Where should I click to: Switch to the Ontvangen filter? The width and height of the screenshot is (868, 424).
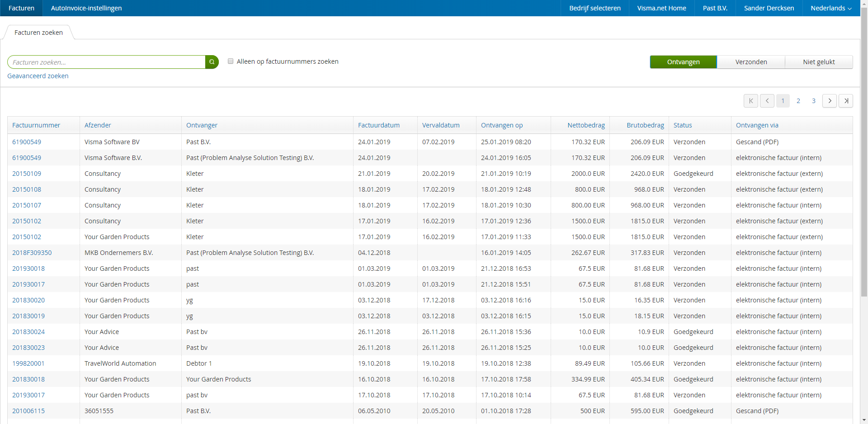tap(683, 62)
